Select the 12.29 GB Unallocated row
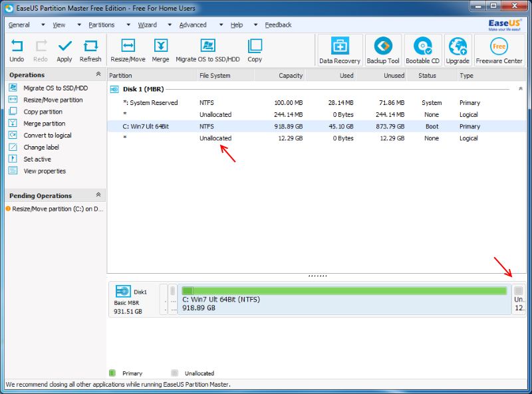 [317, 138]
